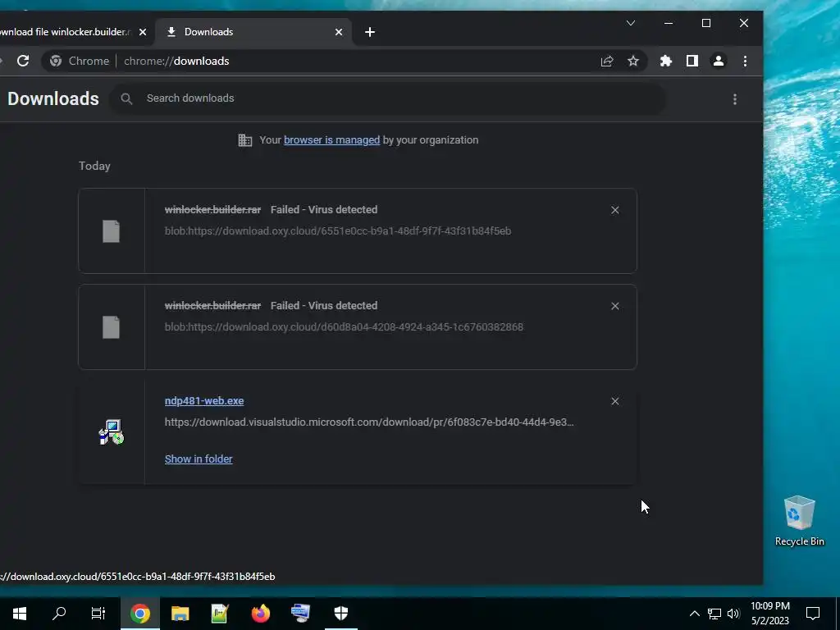Click first 'Failed - Virus detected' status
Viewport: 840px width, 630px height.
[324, 210]
